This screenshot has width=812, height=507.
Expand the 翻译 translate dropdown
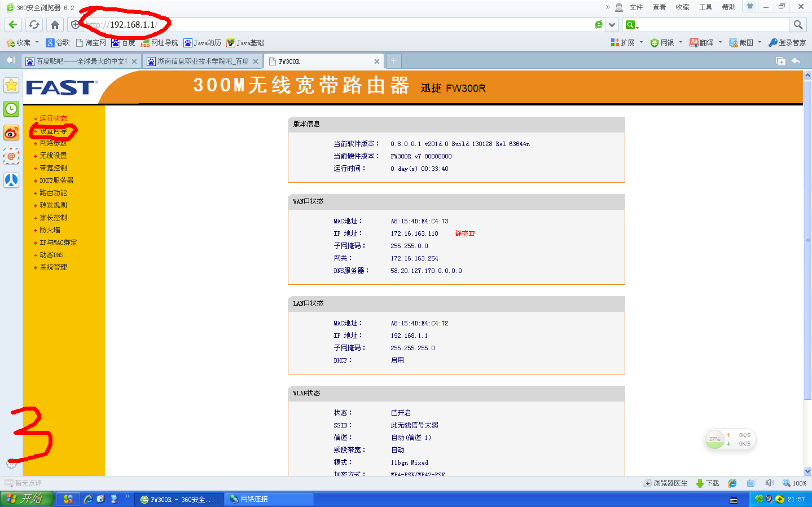(720, 42)
